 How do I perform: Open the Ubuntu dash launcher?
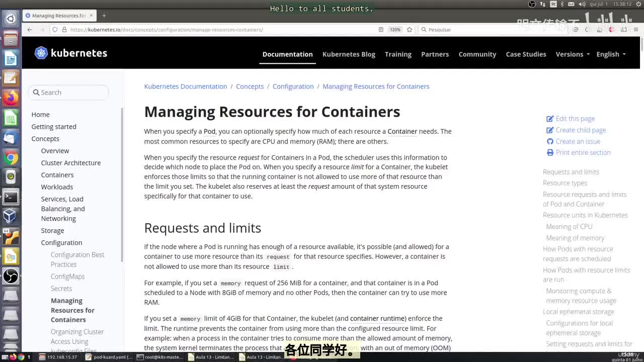(11, 19)
